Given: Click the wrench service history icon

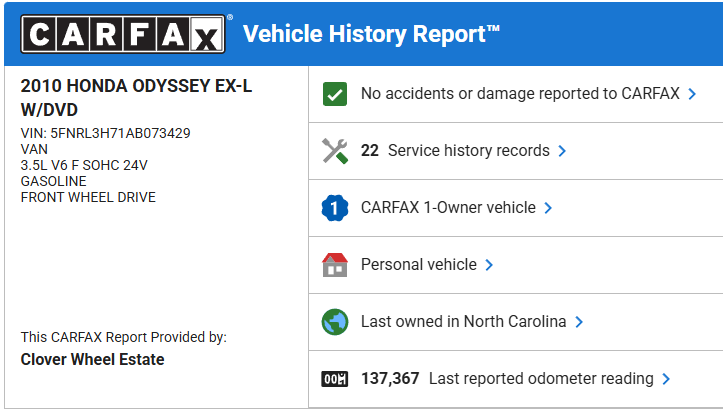Looking at the screenshot, I should coord(334,151).
